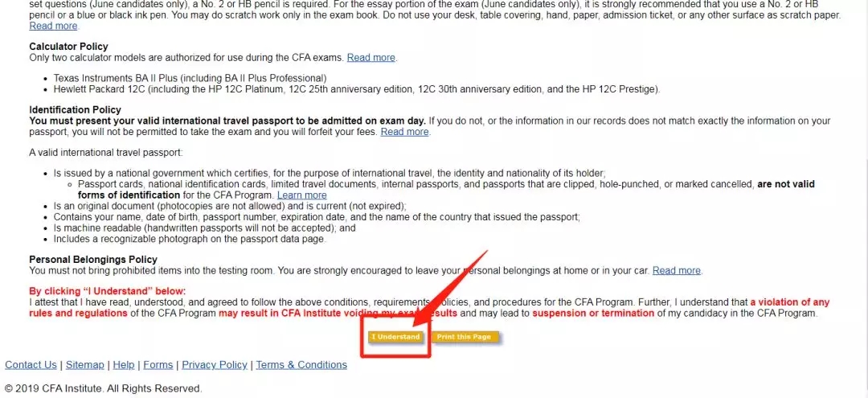Screen dimensions: 868x398
Task: Open Read more link under Calculator Policy
Action: [x=371, y=57]
